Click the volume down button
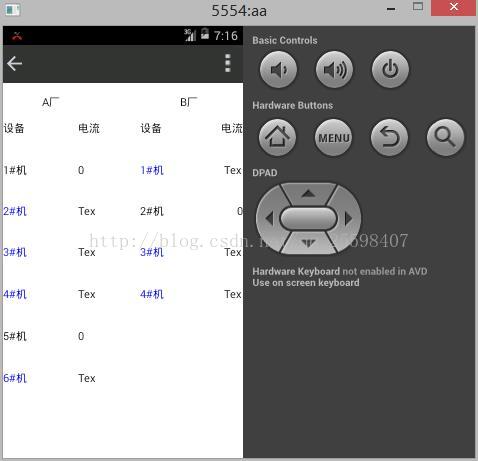 coord(278,70)
